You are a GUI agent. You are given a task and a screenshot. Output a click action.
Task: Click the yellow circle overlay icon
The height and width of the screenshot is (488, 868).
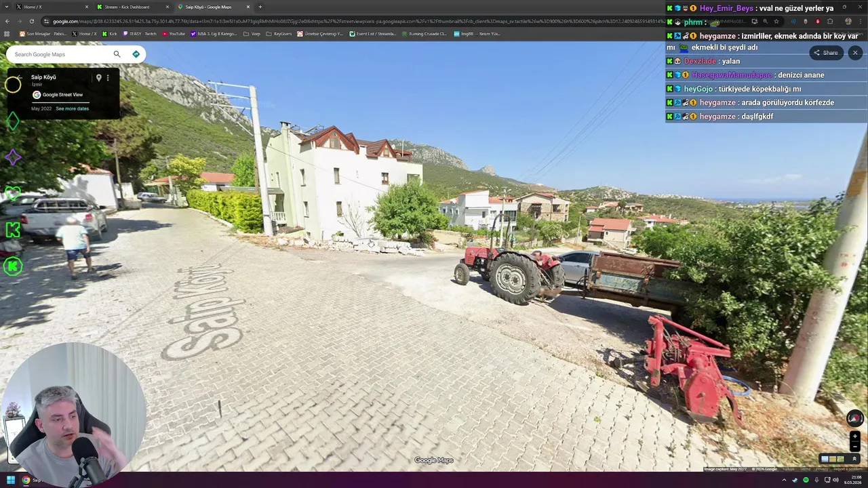point(13,85)
